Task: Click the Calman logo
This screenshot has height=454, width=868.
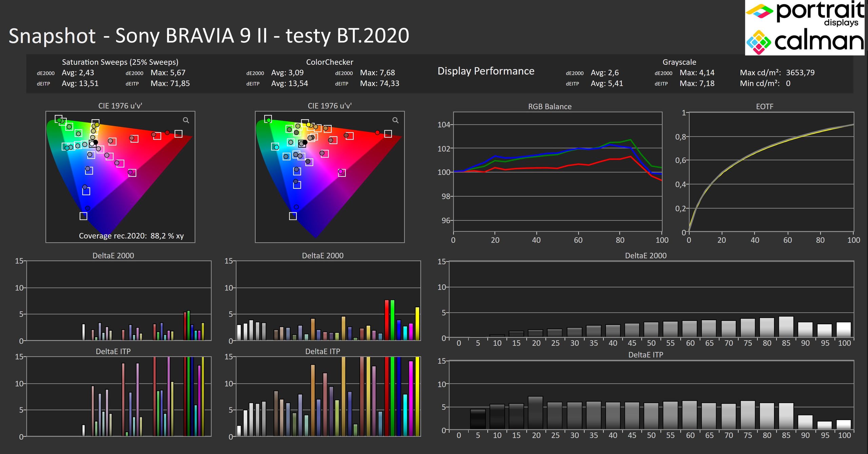Action: [x=805, y=42]
